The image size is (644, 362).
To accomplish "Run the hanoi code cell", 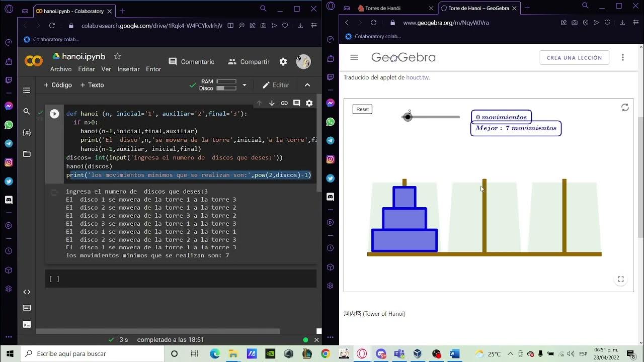I will click(54, 114).
